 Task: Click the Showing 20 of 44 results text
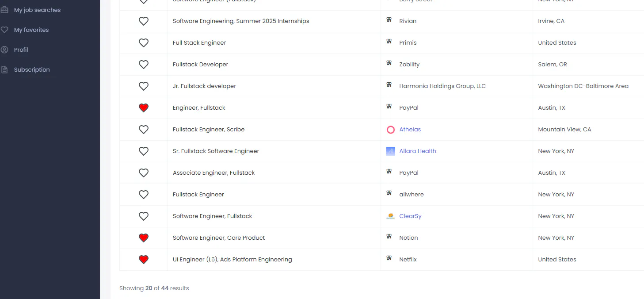154,288
